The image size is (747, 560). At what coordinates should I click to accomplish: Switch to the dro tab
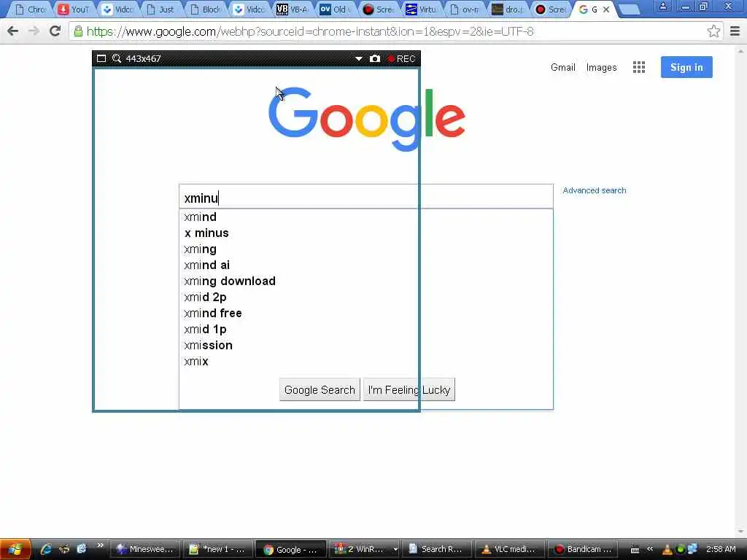coord(508,9)
